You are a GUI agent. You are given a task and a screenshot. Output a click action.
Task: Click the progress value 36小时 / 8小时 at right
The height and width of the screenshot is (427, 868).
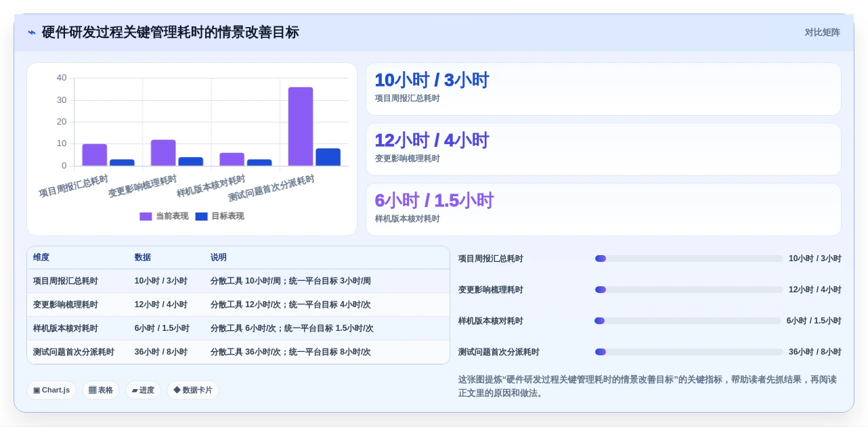click(x=815, y=352)
